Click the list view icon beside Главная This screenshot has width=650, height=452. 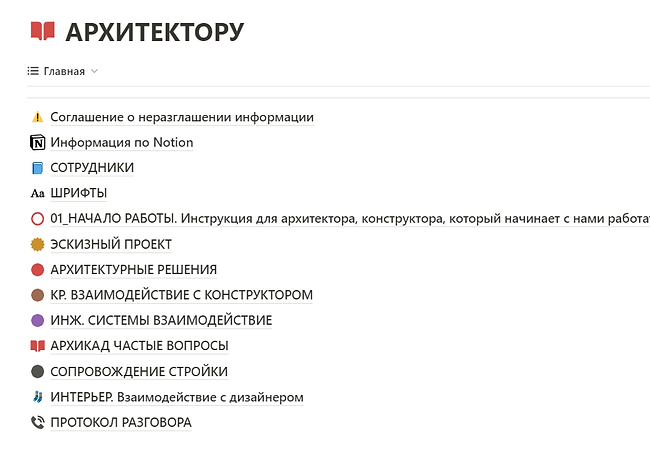tap(33, 72)
